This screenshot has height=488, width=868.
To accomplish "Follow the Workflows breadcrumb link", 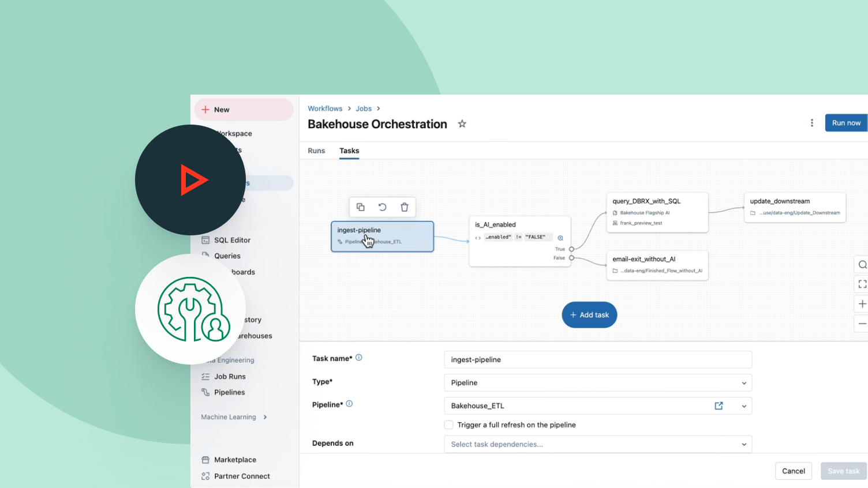I will pyautogui.click(x=325, y=108).
